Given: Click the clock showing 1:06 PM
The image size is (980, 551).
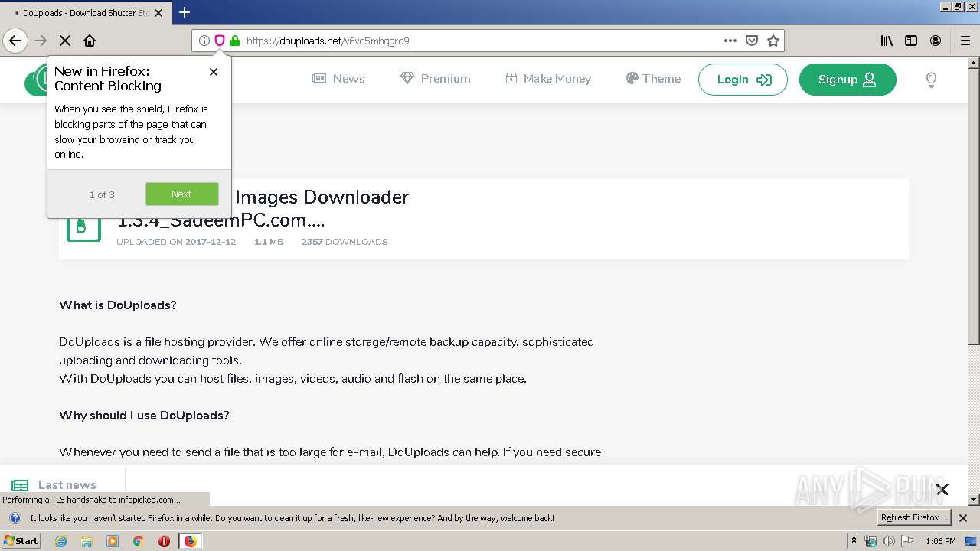Looking at the screenshot, I should click(x=941, y=541).
